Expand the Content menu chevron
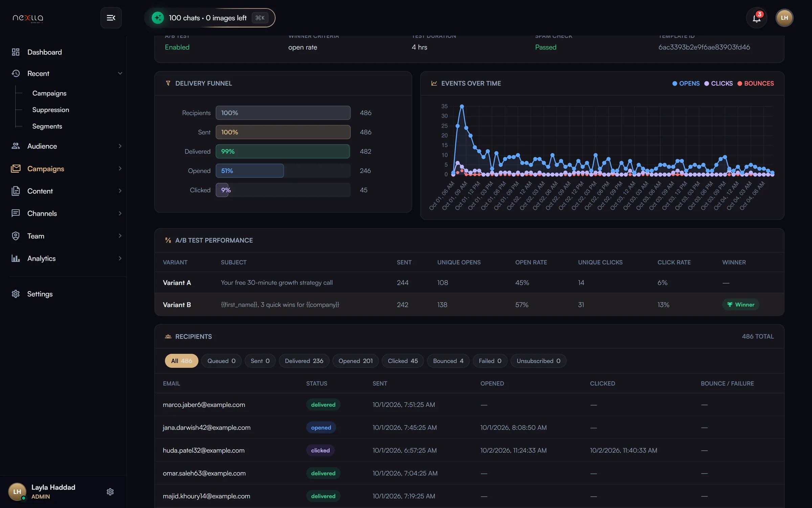The width and height of the screenshot is (812, 508). (120, 191)
